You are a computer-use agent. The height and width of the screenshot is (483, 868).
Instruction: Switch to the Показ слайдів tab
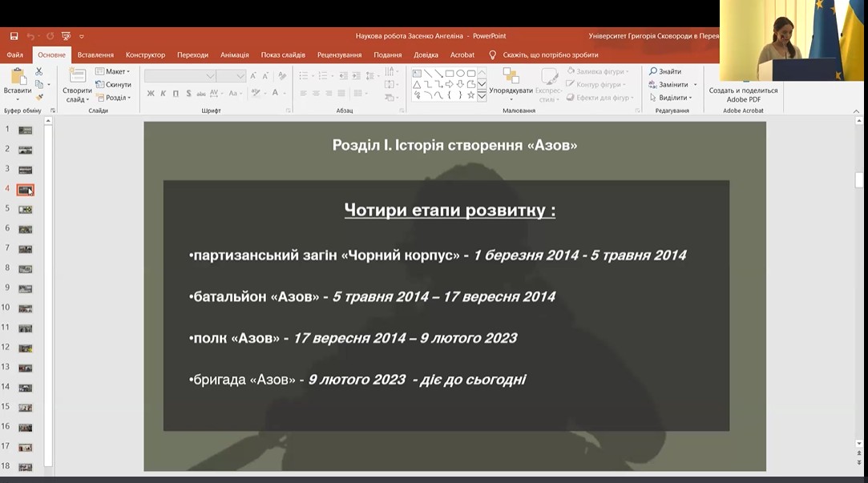click(x=284, y=54)
